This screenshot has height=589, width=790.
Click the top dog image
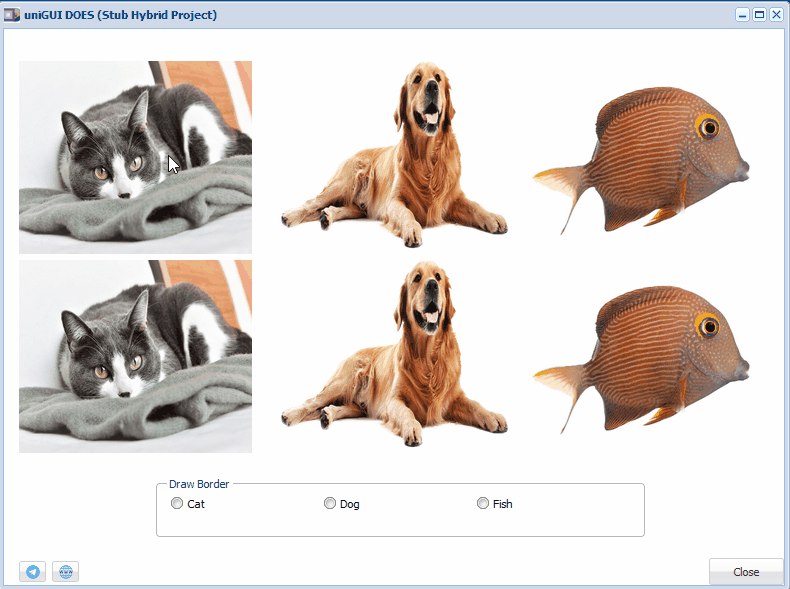coord(394,155)
